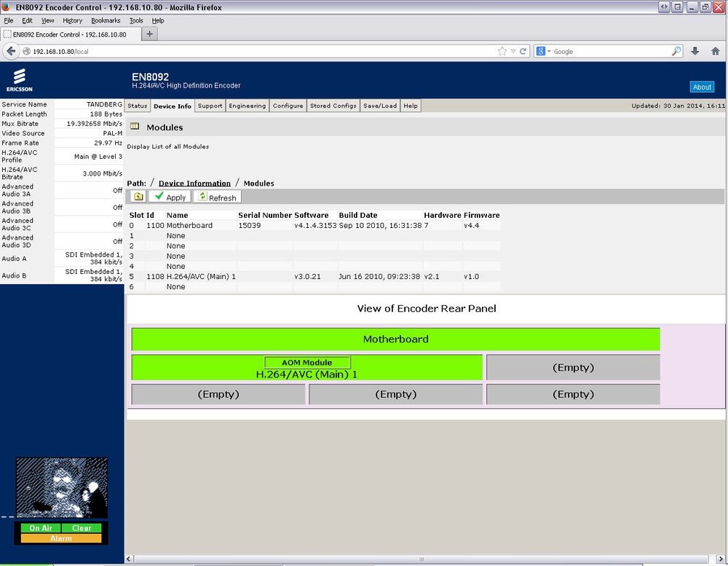728x566 pixels.
Task: Click the video preview thumbnail
Action: 61,488
